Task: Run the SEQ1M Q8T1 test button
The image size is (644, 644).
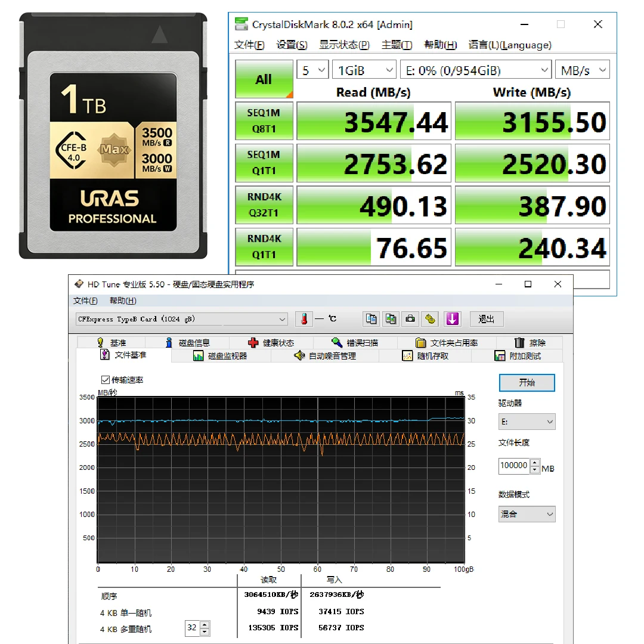Action: point(264,120)
